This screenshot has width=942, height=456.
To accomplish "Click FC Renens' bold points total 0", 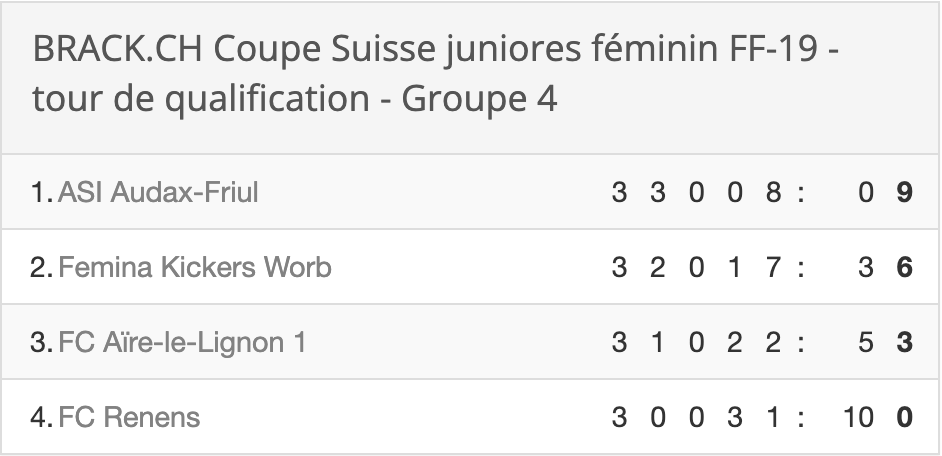I will tap(904, 417).
